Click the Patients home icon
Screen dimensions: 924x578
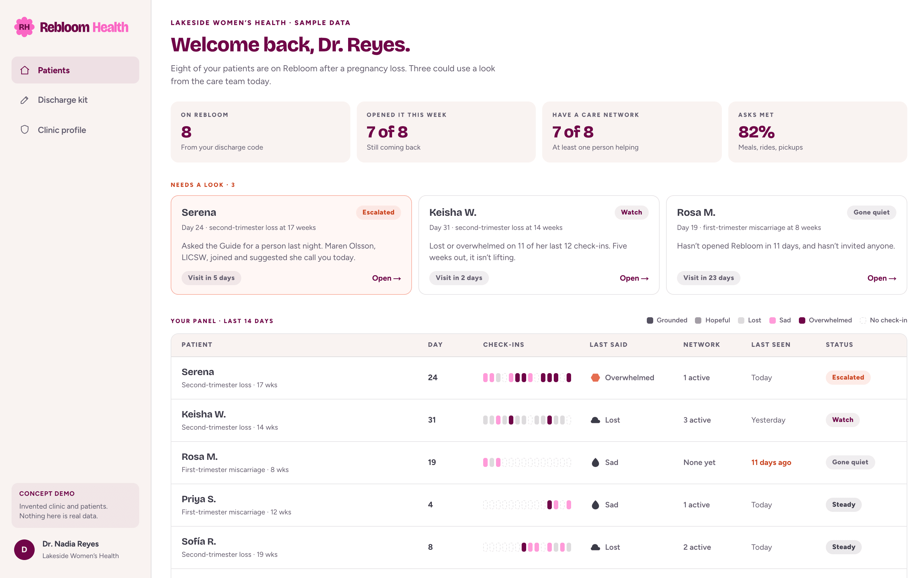point(25,70)
